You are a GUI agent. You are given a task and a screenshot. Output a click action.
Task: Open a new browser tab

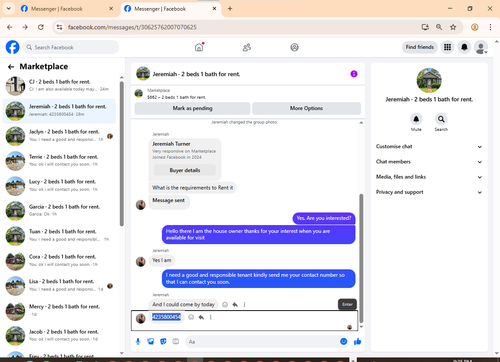tap(230, 9)
